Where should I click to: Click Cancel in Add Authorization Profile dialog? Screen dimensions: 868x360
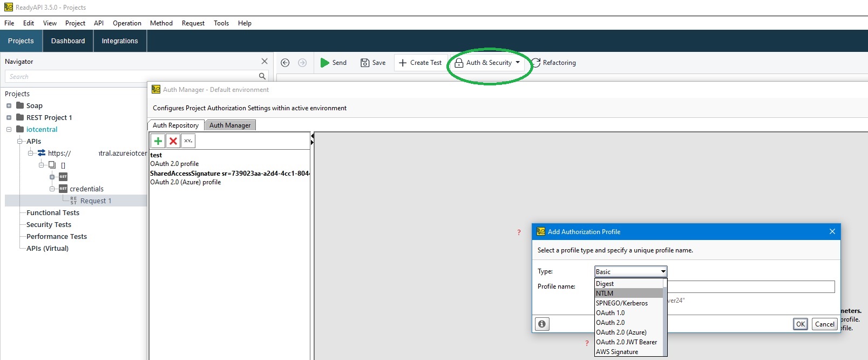[x=824, y=324]
